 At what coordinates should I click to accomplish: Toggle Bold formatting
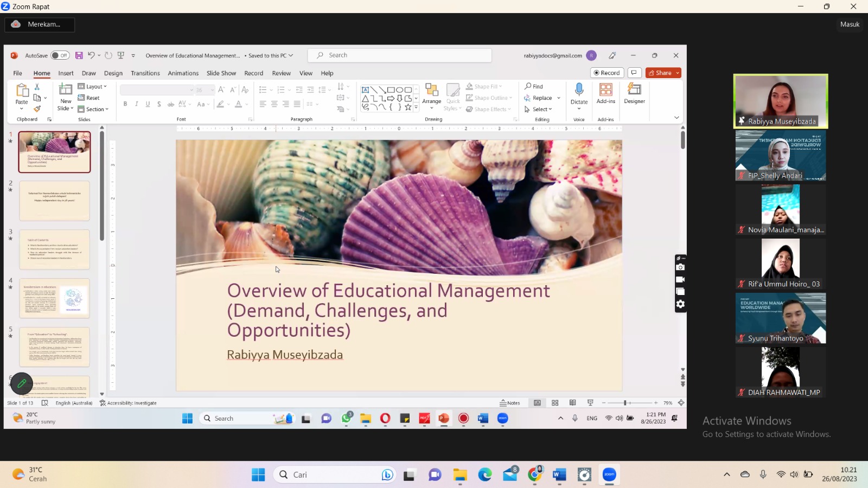tap(125, 104)
